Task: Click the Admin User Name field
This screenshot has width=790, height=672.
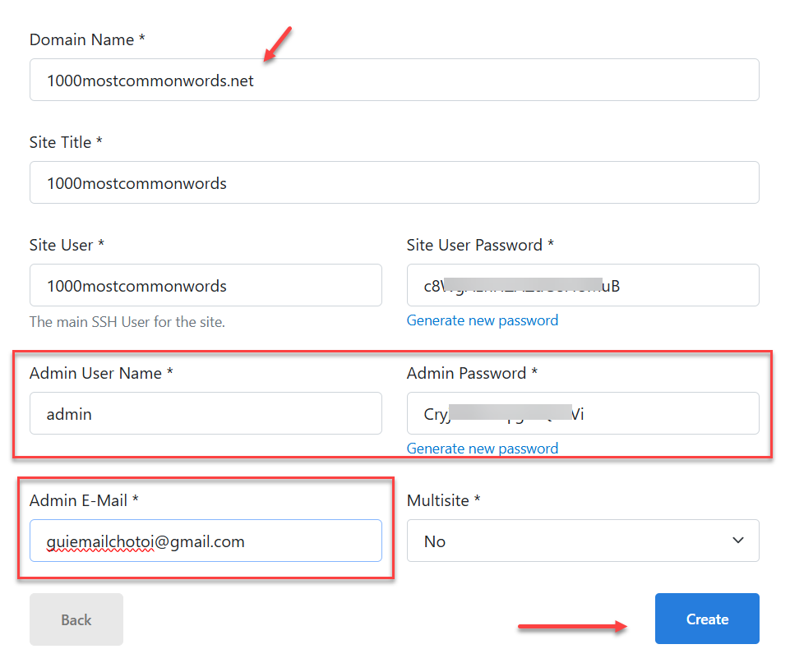Action: [206, 413]
